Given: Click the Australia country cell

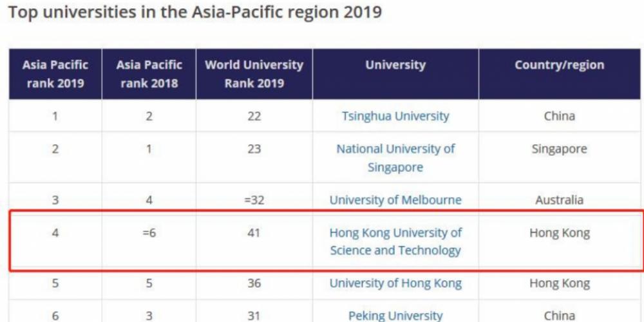Looking at the screenshot, I should click(x=559, y=200).
